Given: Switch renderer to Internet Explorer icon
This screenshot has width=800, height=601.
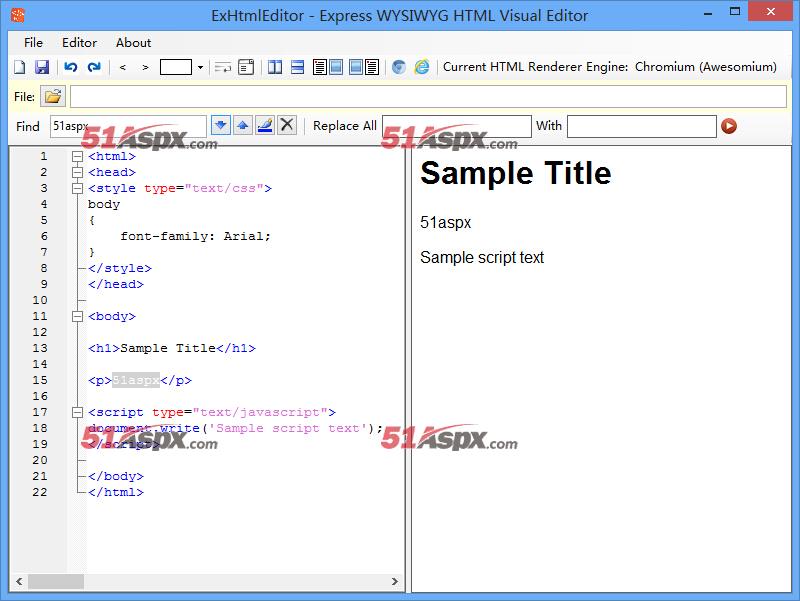Looking at the screenshot, I should point(422,67).
